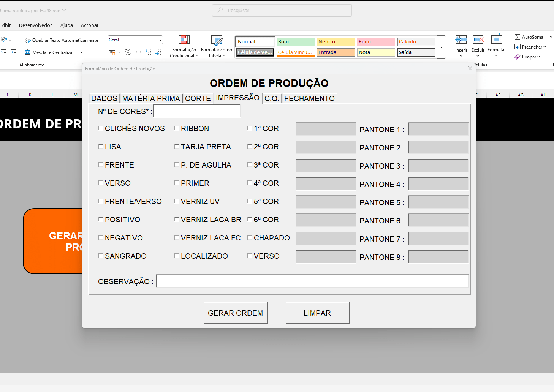Check the SANGRADO checkbox
The image size is (554, 392).
click(x=101, y=256)
